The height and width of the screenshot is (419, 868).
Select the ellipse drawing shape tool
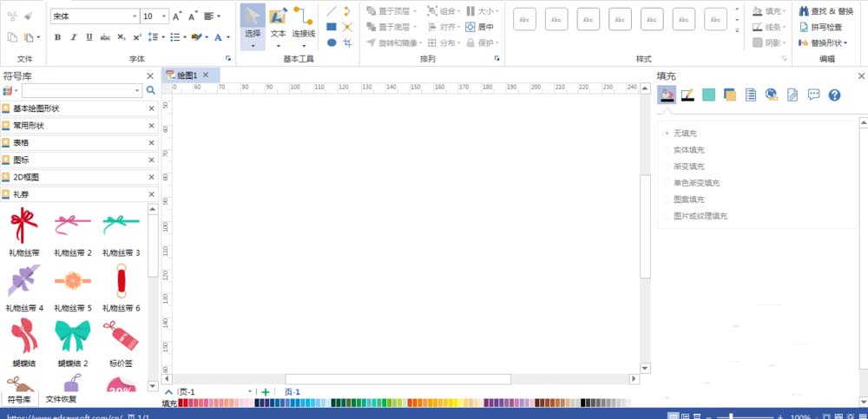(x=331, y=43)
